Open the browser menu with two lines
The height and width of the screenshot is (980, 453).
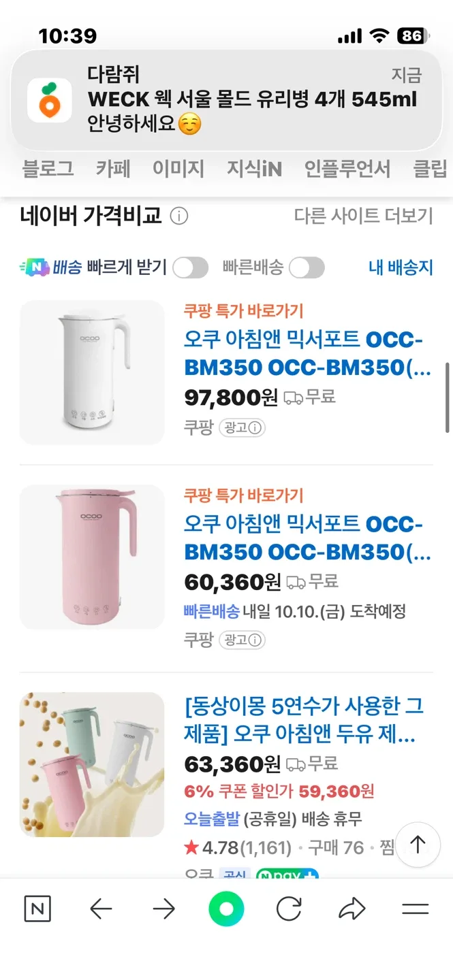pos(415,909)
